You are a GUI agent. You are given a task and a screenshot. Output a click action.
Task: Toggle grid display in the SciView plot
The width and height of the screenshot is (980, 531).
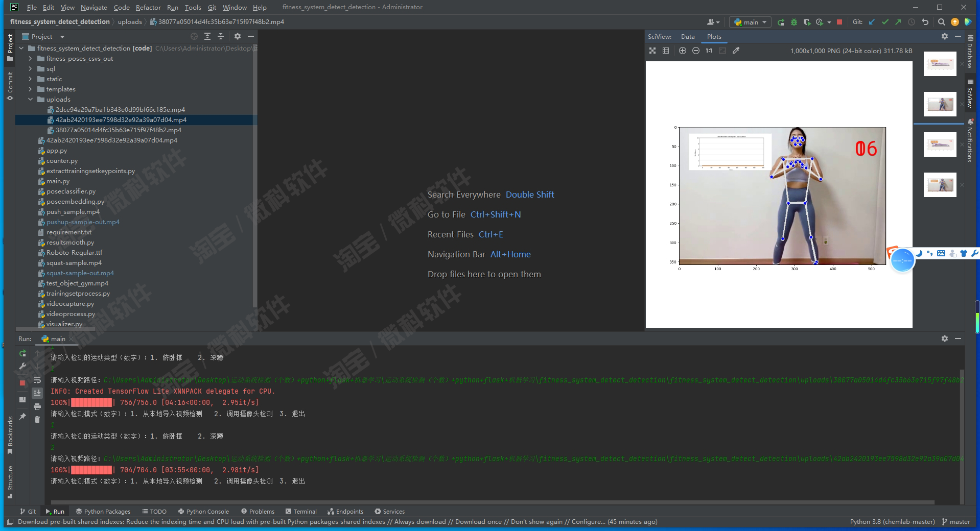click(666, 51)
